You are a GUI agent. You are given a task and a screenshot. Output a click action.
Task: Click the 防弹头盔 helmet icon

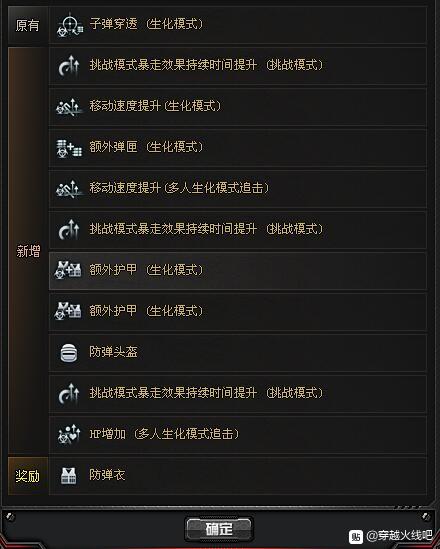(x=69, y=353)
